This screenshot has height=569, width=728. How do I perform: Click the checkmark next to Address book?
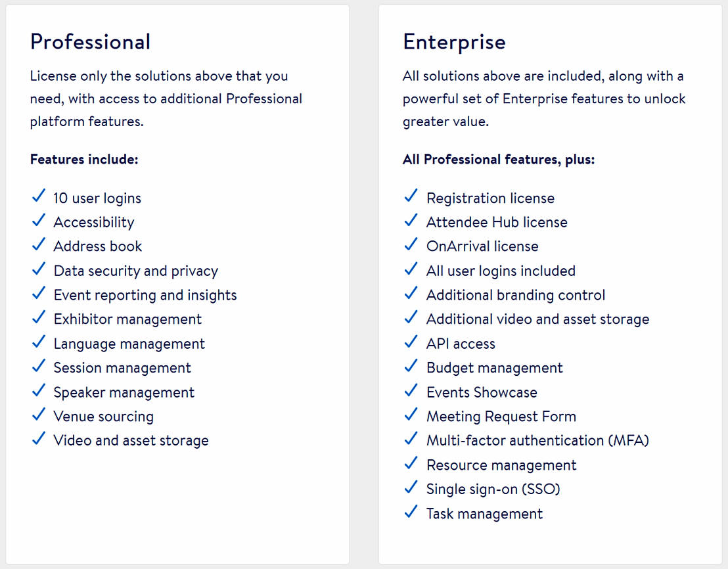pos(38,244)
